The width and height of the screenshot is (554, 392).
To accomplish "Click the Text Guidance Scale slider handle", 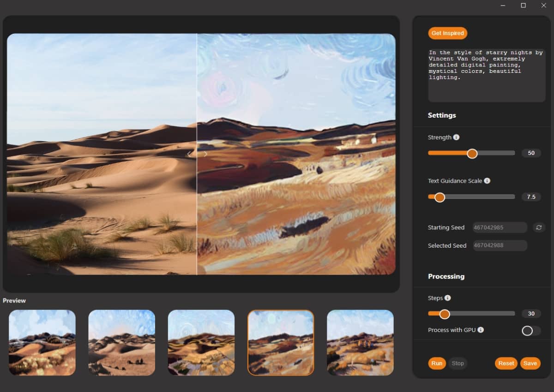I will pos(439,197).
